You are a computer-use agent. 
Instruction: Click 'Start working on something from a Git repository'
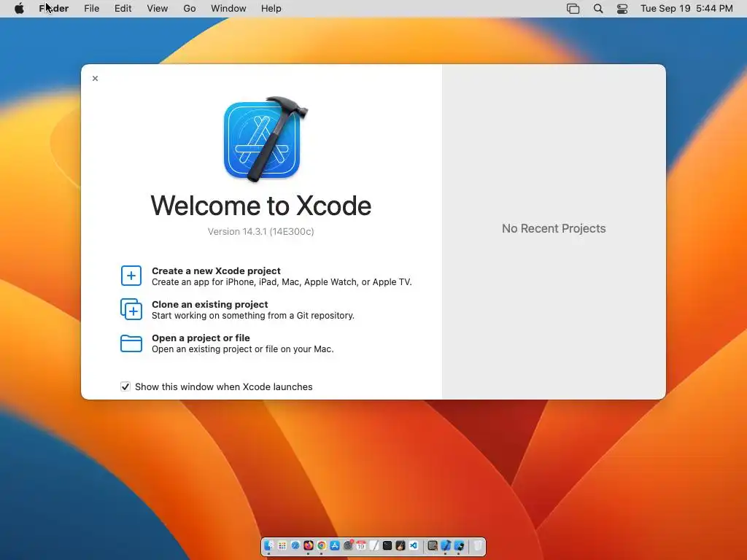tap(252, 315)
